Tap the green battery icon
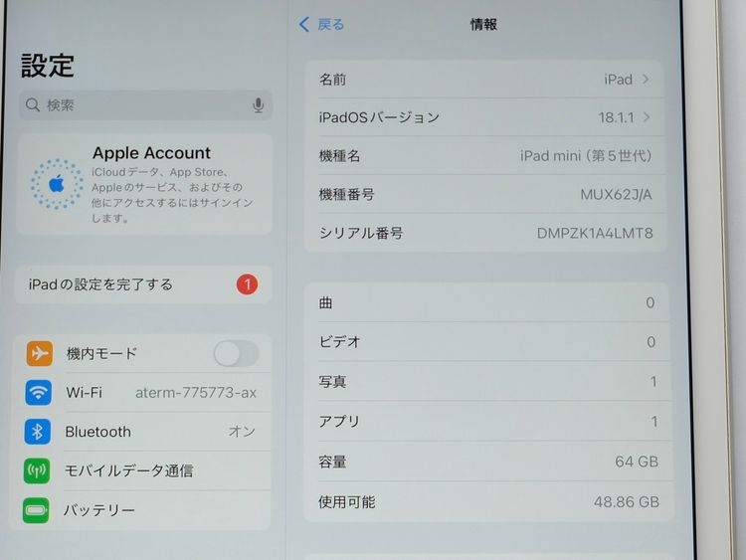Screen dimensions: 746x560 tap(37, 510)
